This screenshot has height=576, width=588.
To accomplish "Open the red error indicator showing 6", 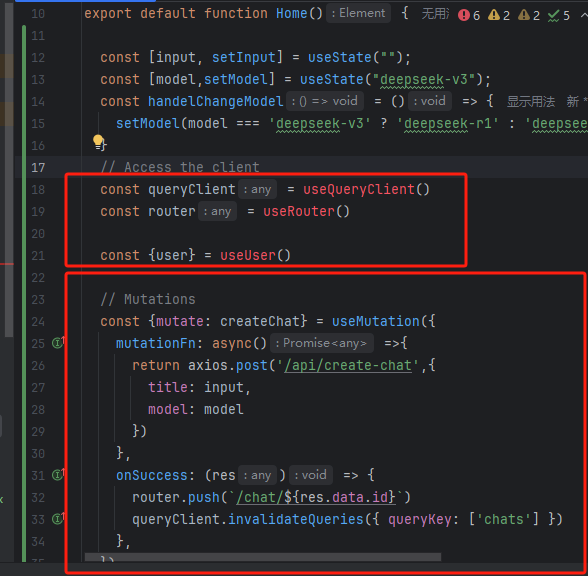I will tap(469, 15).
